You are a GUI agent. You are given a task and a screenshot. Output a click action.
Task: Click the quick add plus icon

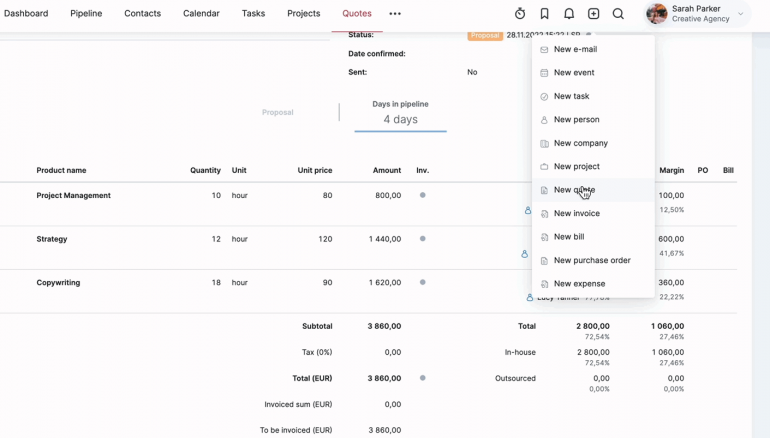click(594, 14)
